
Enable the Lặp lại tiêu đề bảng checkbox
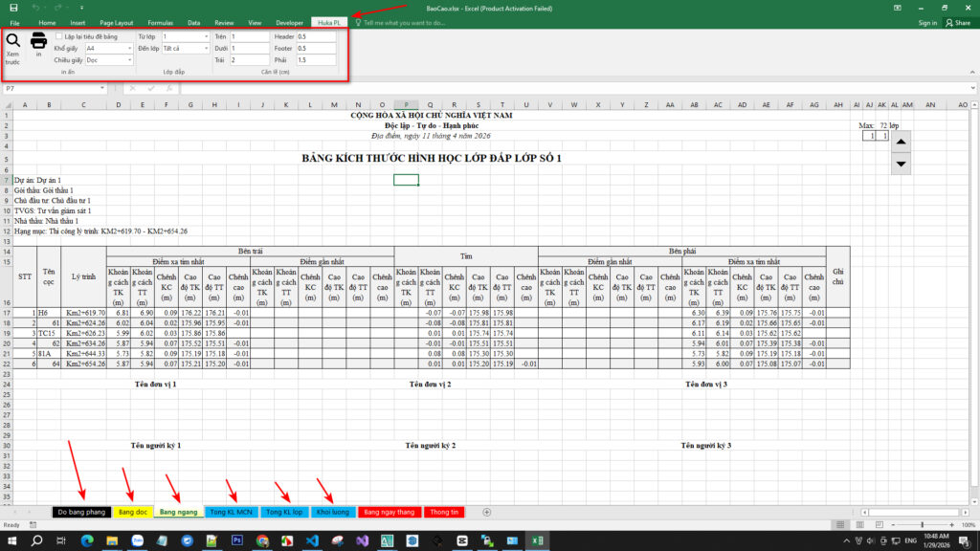[x=59, y=35]
